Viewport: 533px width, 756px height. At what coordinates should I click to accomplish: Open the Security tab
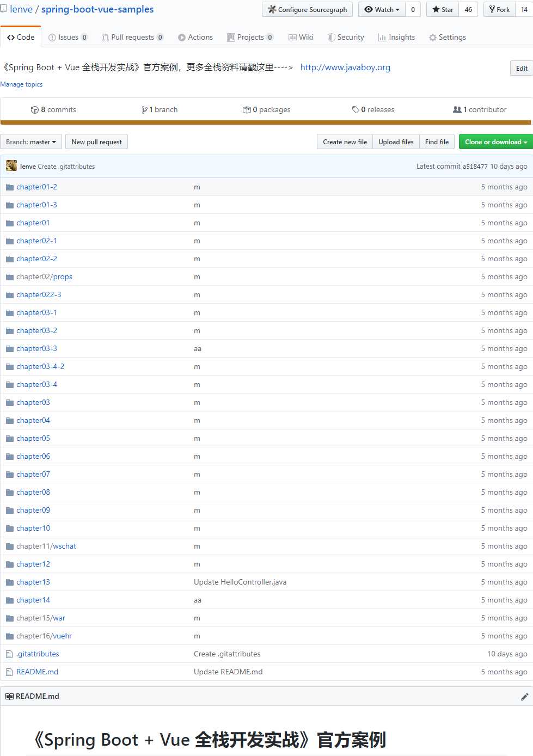(x=346, y=37)
